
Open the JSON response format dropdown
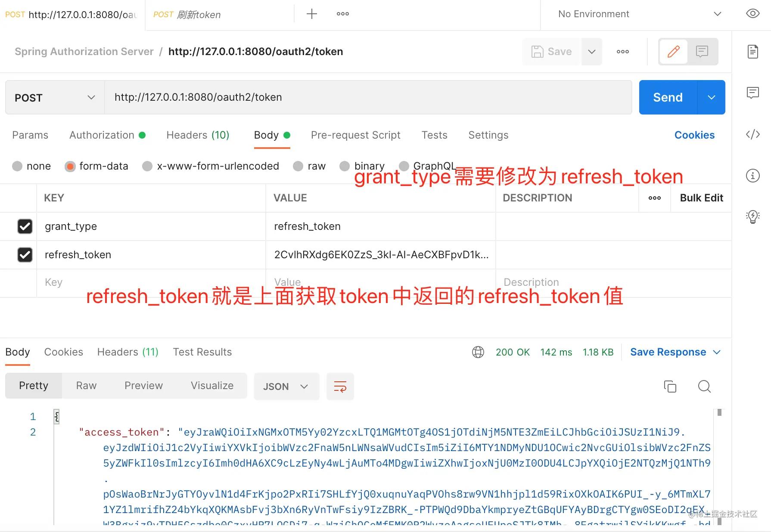(286, 387)
